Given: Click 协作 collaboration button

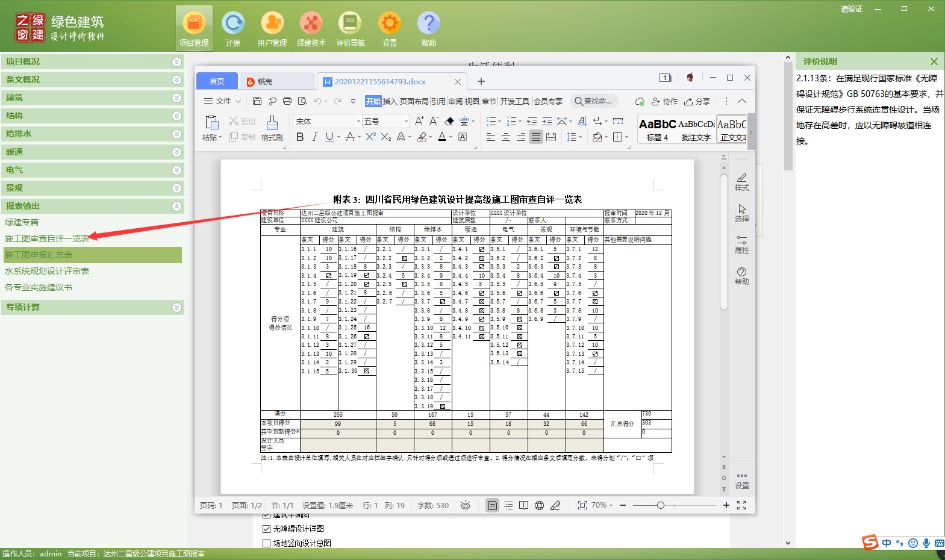Looking at the screenshot, I should (x=664, y=101).
